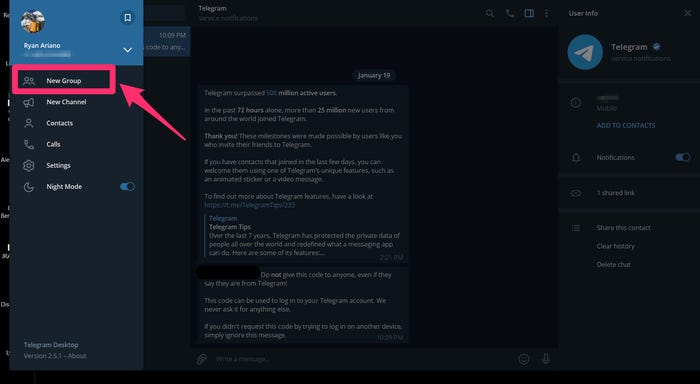The height and width of the screenshot is (384, 700).
Task: Click the shared link chain icon
Action: pos(576,193)
